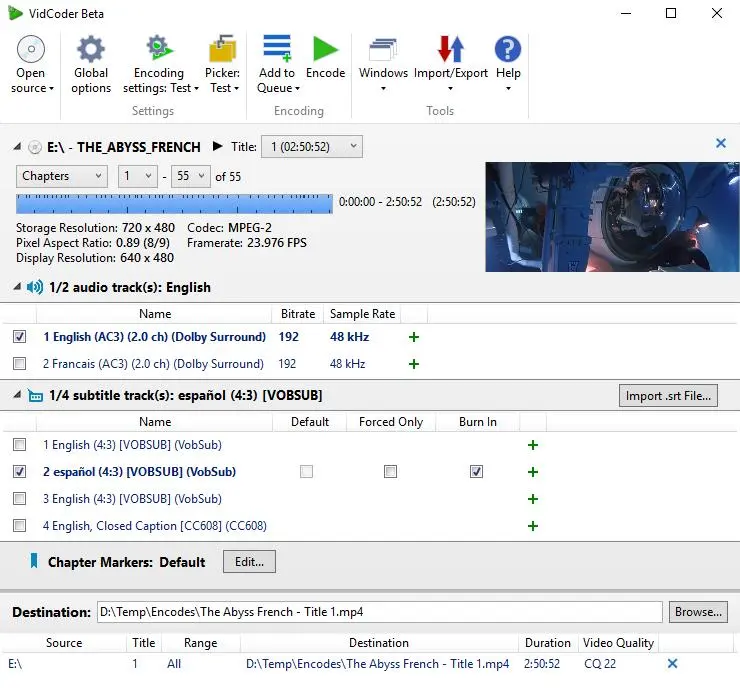Click the video preview thumbnail
This screenshot has height=688, width=740.
(612, 217)
